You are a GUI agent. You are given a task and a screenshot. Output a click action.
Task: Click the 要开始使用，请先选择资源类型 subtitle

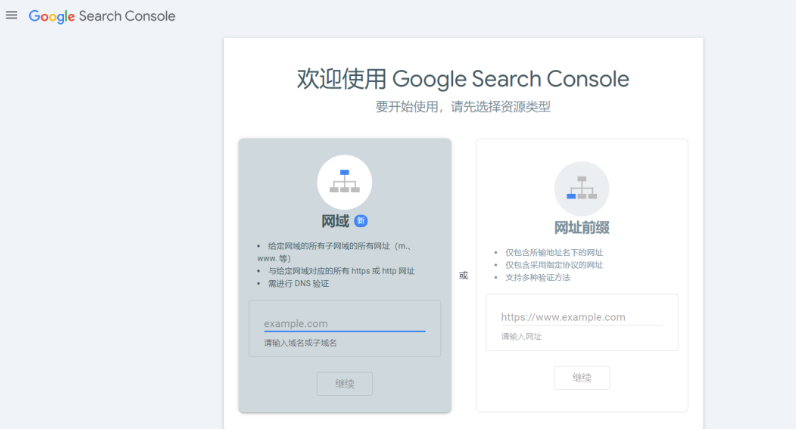click(463, 107)
